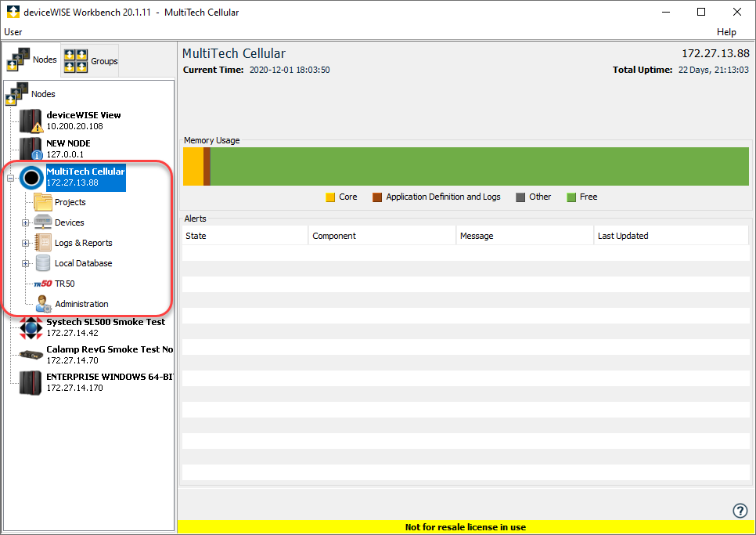Select the Projects tree item
Image resolution: width=756 pixels, height=535 pixels.
pos(70,202)
